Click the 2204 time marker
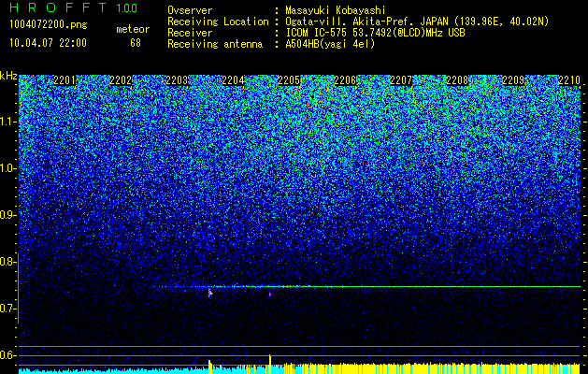This screenshot has height=374, width=588. (233, 80)
